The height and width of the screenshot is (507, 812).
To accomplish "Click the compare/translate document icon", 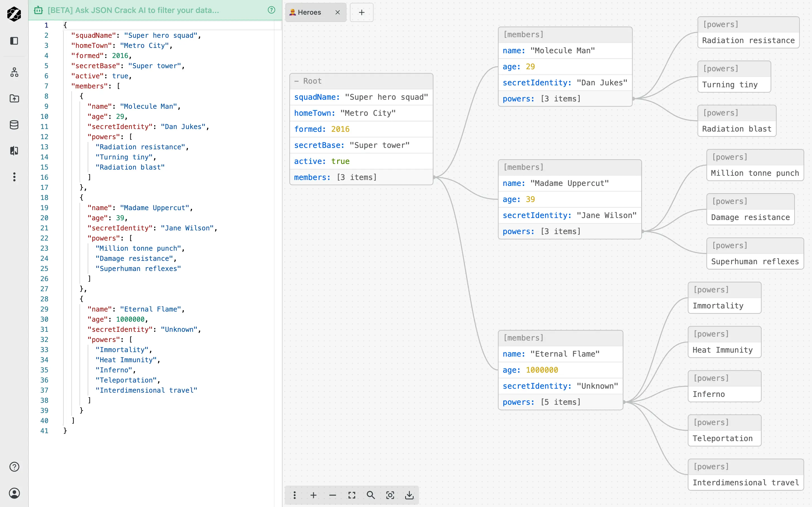I will 14,151.
